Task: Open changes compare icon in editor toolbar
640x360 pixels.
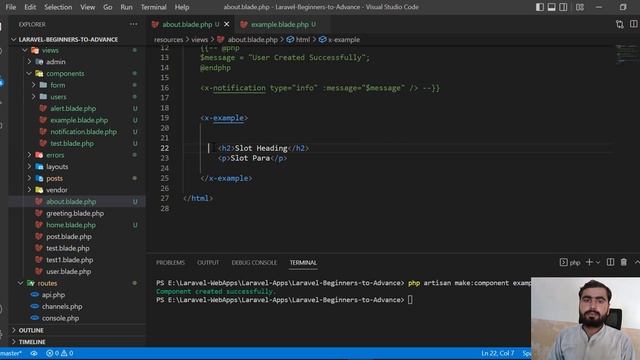Action: 620,24
